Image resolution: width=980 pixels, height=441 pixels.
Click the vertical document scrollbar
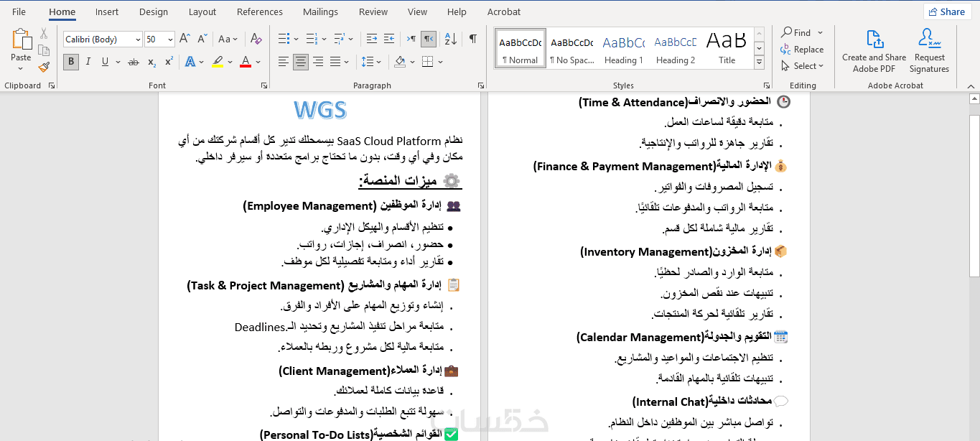pos(974,195)
